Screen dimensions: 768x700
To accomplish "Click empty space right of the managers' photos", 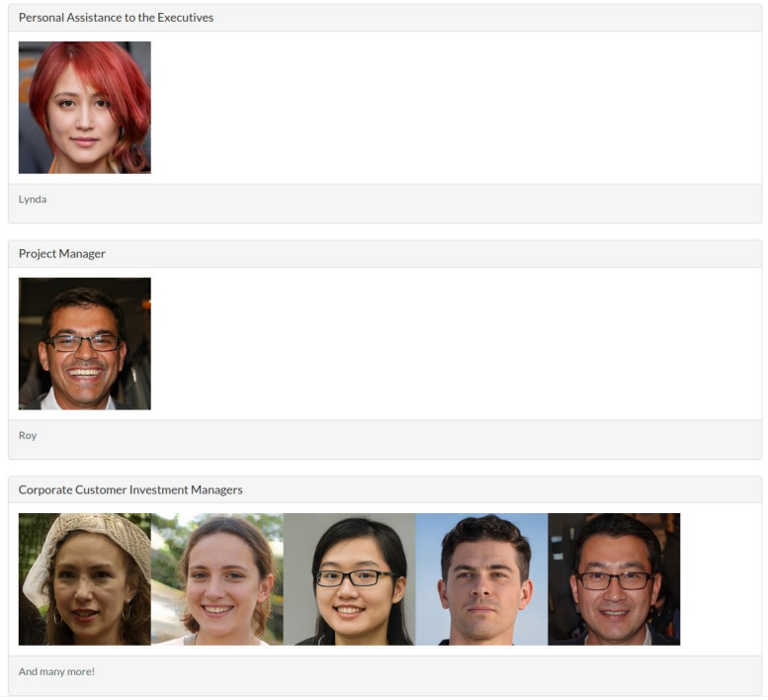I will coord(721,579).
